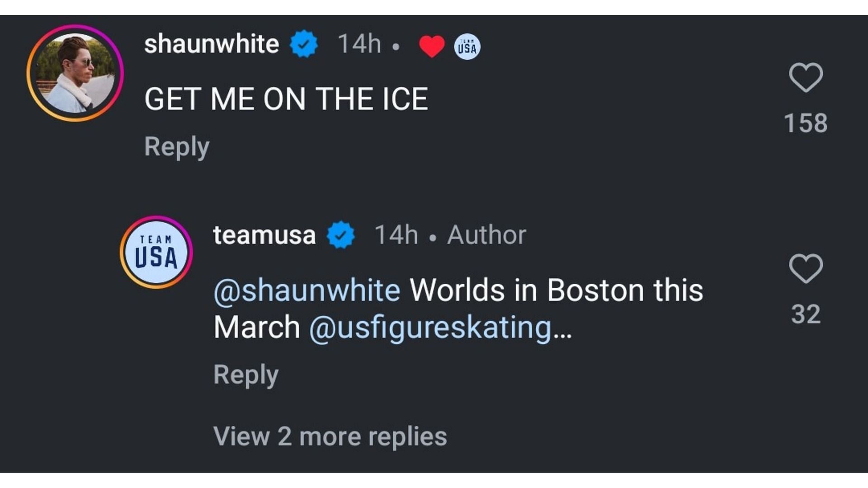Open the shaunwhite username profile link
This screenshot has width=868, height=488.
click(212, 44)
